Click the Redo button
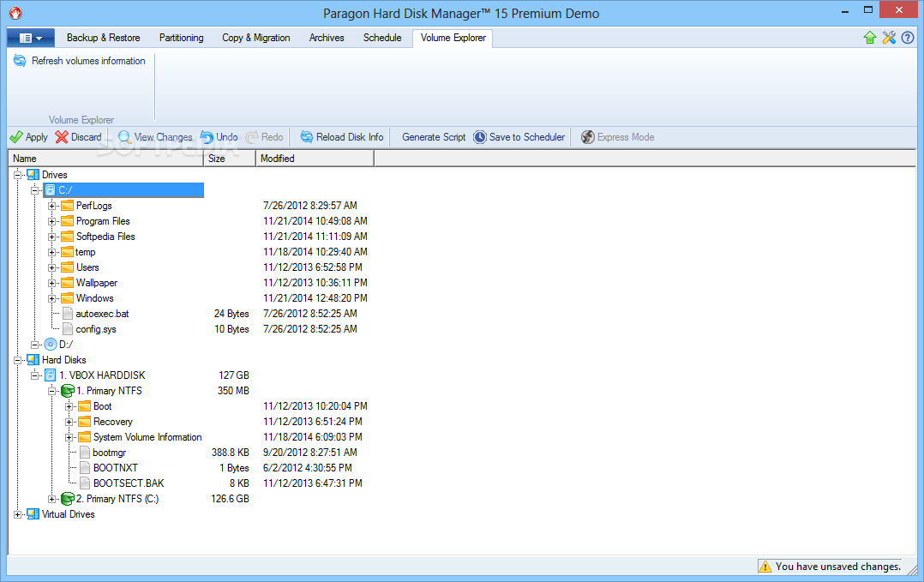 [x=265, y=137]
